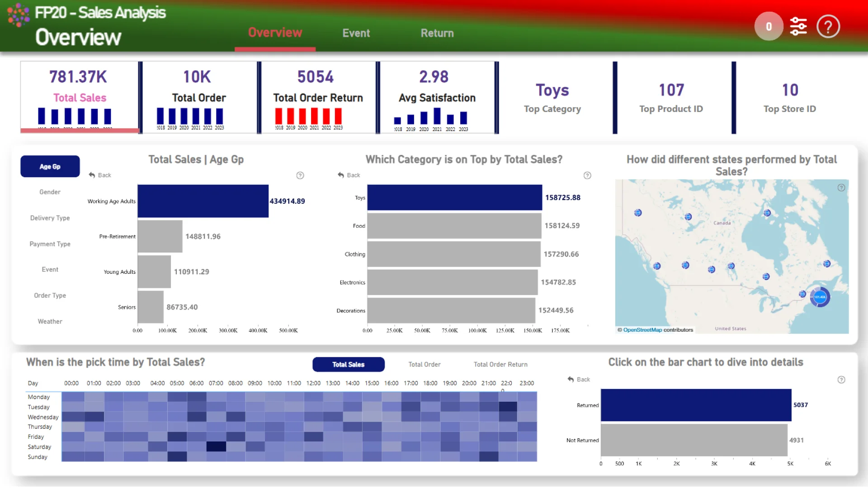The height and width of the screenshot is (488, 868).
Task: Select Total Order heatmap measure
Action: [425, 365]
